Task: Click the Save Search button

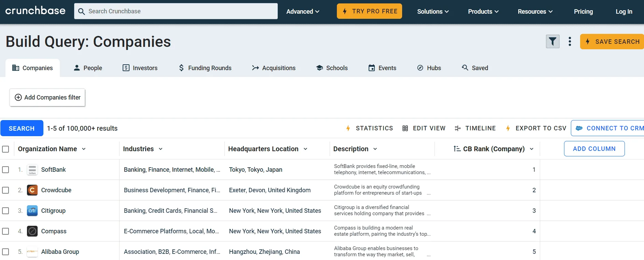Action: coord(612,42)
